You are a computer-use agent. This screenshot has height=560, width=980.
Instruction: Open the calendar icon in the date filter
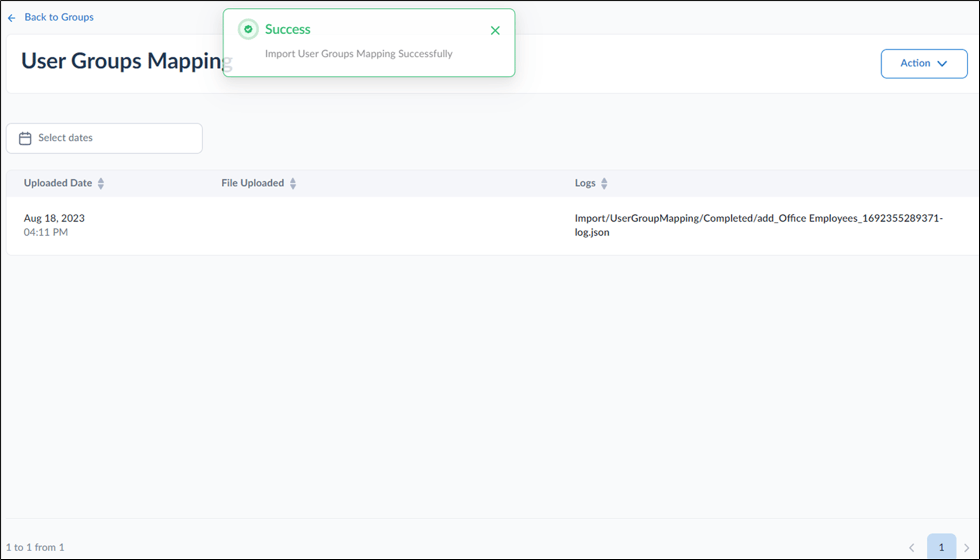coord(25,138)
